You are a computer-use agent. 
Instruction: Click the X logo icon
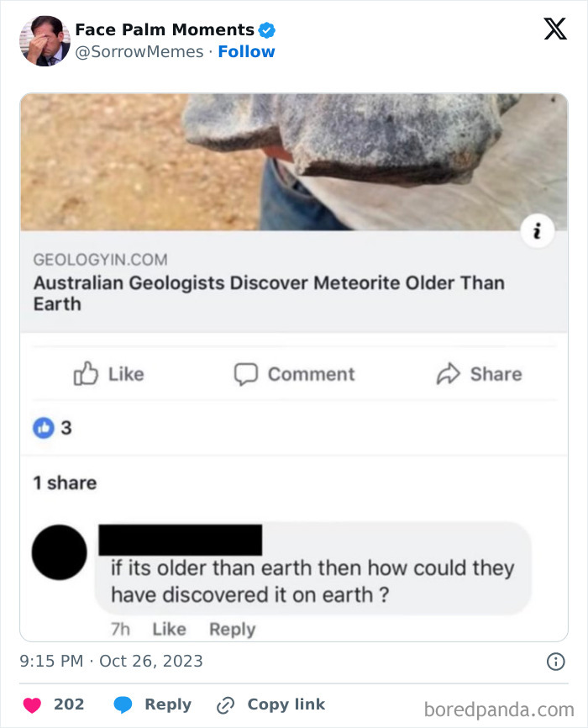554,29
